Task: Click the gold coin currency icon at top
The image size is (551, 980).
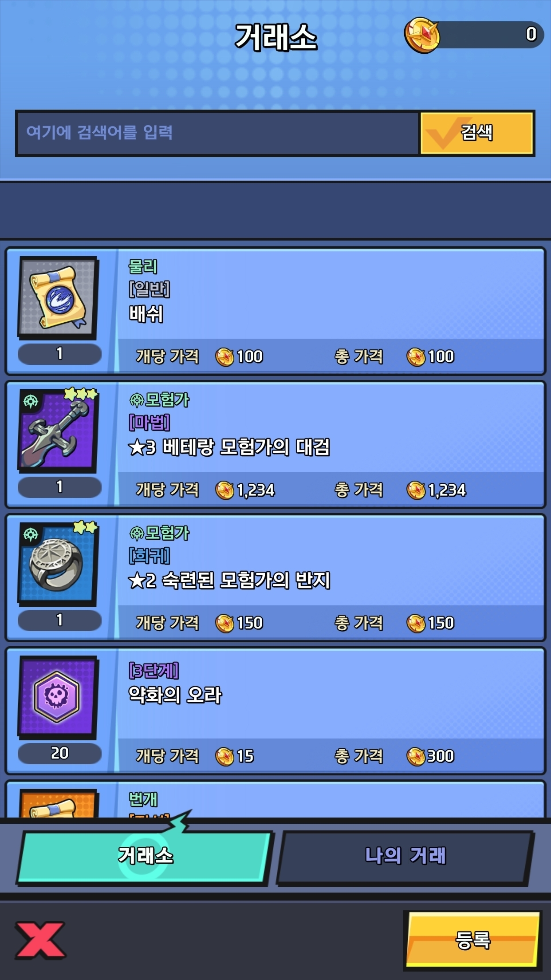Action: click(x=421, y=35)
